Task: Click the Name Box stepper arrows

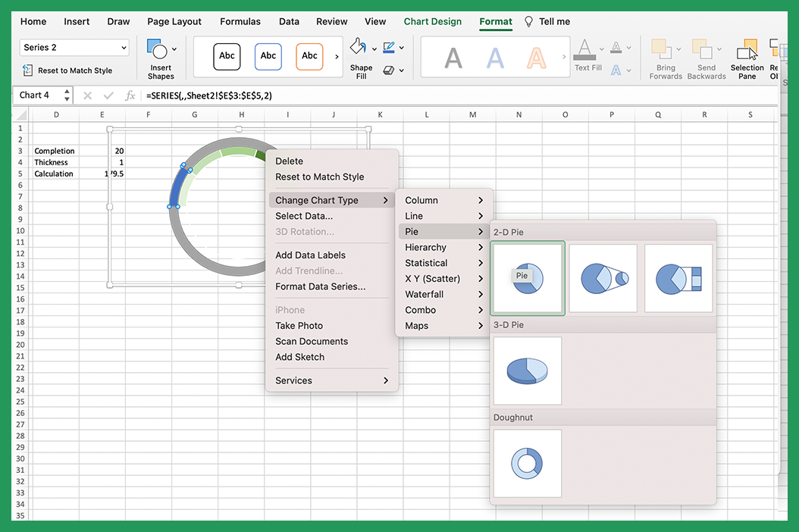Action: [67, 95]
